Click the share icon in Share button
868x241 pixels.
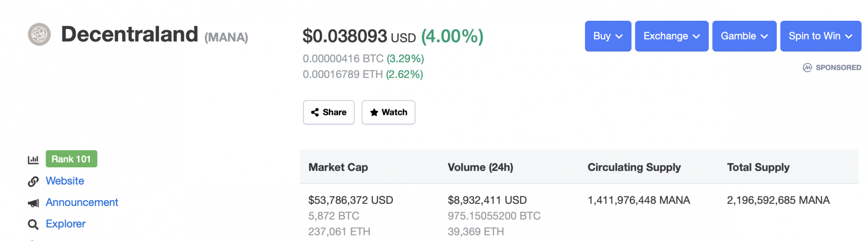pyautogui.click(x=315, y=112)
